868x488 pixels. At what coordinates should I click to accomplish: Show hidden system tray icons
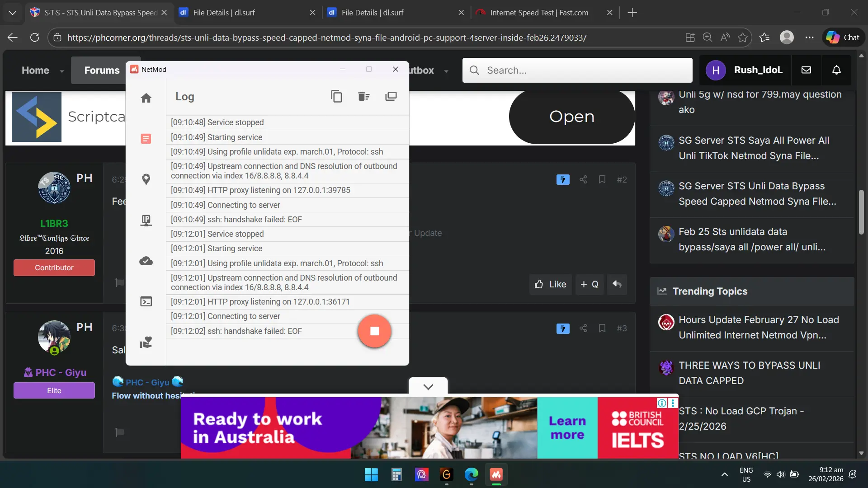[724, 474]
